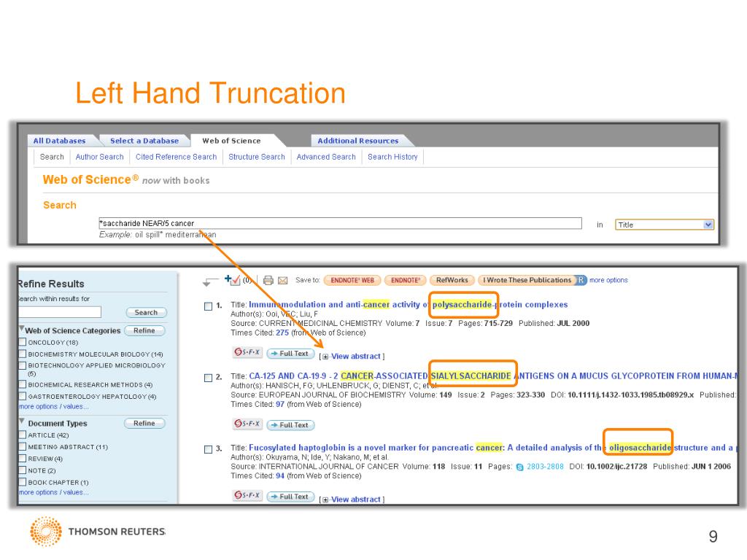Open Full Text for result 3
747x560 pixels.
click(x=290, y=496)
